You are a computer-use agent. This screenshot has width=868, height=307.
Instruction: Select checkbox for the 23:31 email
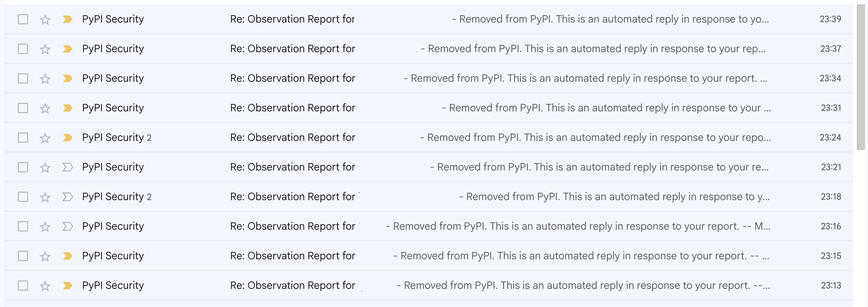pos(23,108)
